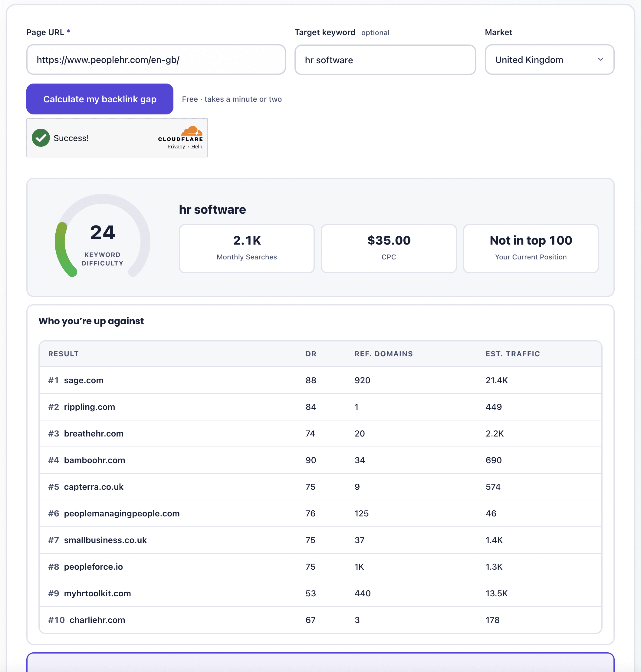
Task: Click the RESULT column header
Action: (x=64, y=354)
